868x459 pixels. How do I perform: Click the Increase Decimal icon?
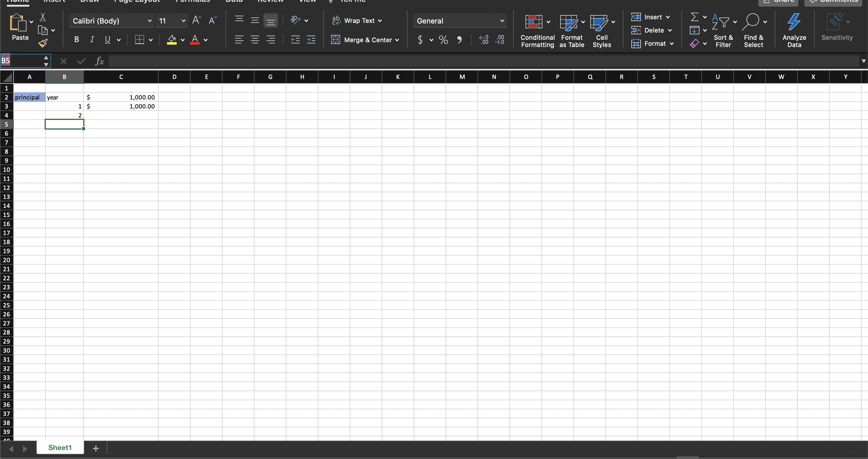484,40
